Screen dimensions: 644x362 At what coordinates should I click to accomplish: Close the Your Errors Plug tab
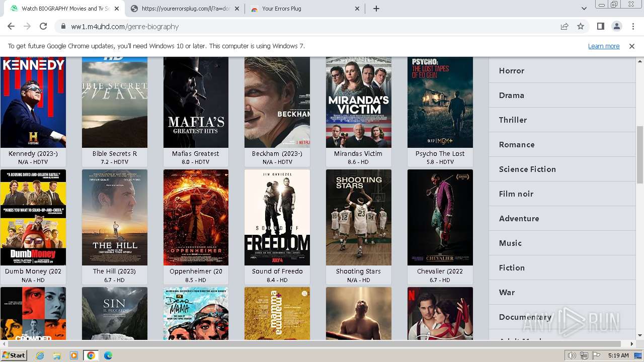pyautogui.click(x=357, y=9)
